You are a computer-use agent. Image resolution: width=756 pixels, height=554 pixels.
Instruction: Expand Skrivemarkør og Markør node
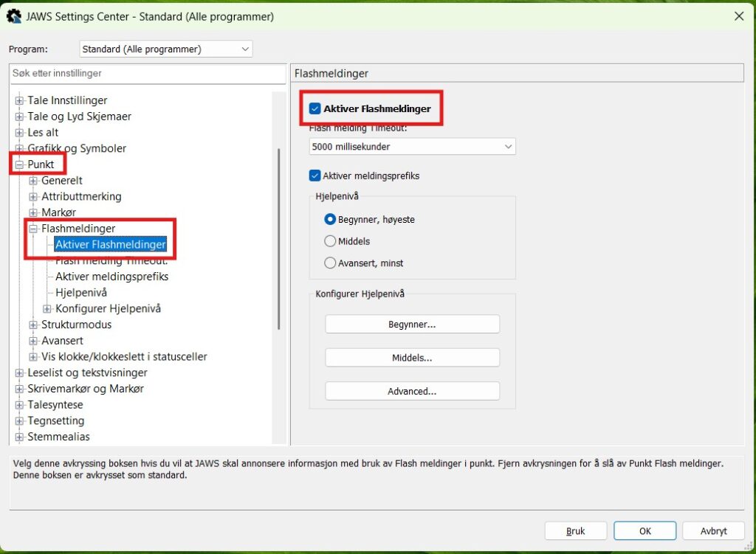[19, 388]
